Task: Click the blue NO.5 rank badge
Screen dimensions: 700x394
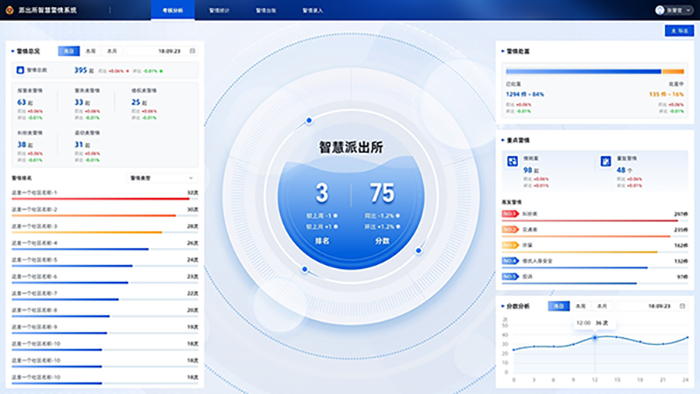Action: point(510,277)
